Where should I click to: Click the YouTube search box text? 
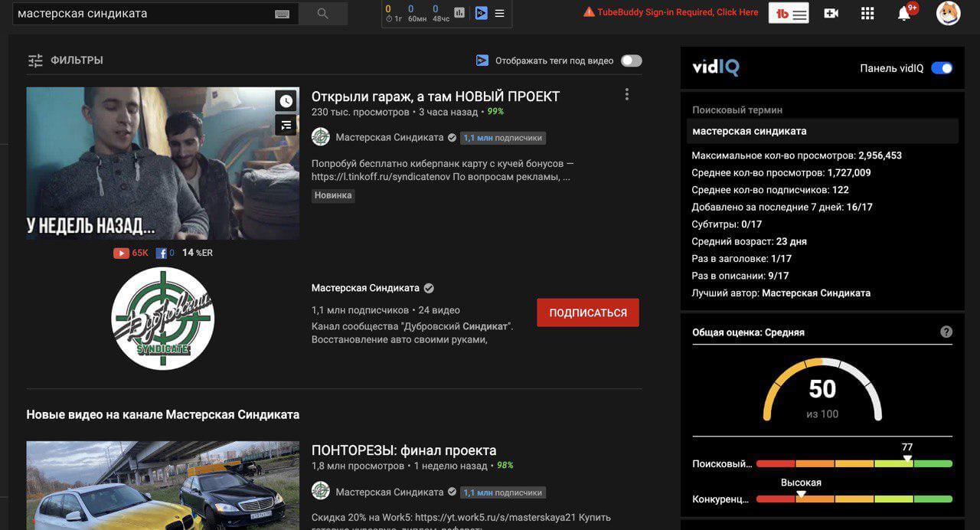83,13
